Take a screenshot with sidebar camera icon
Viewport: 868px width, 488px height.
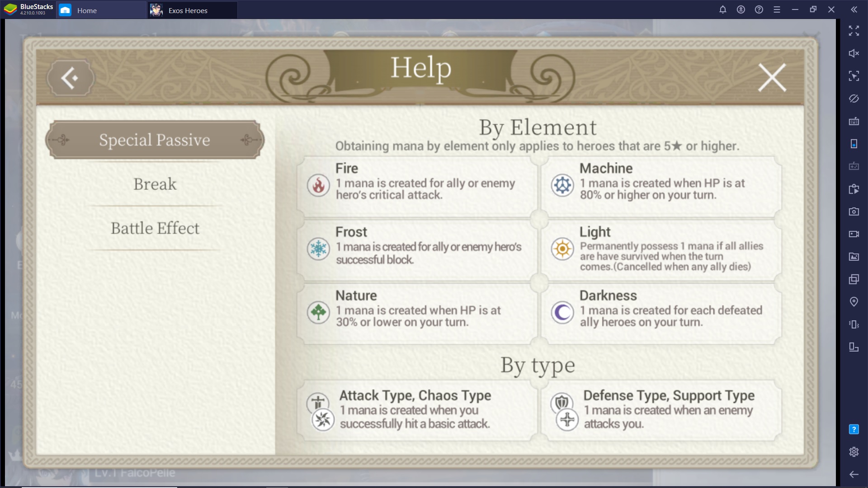click(854, 211)
